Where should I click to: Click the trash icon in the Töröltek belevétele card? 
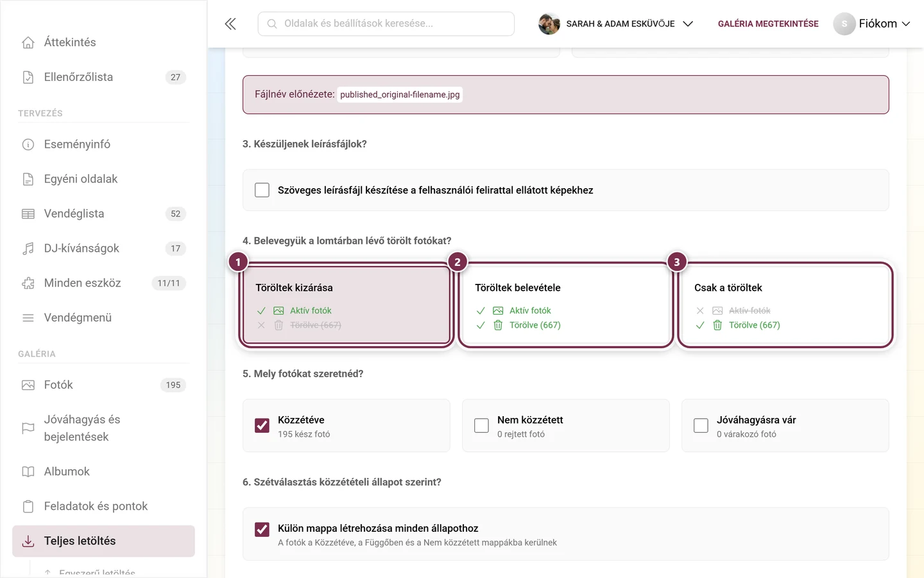(x=498, y=325)
